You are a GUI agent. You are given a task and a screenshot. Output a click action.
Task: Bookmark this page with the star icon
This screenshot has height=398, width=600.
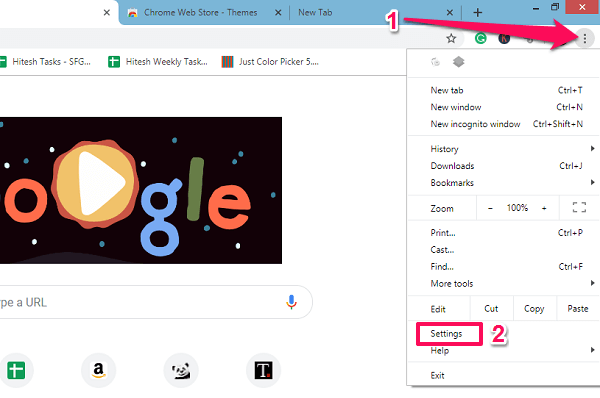click(x=451, y=38)
